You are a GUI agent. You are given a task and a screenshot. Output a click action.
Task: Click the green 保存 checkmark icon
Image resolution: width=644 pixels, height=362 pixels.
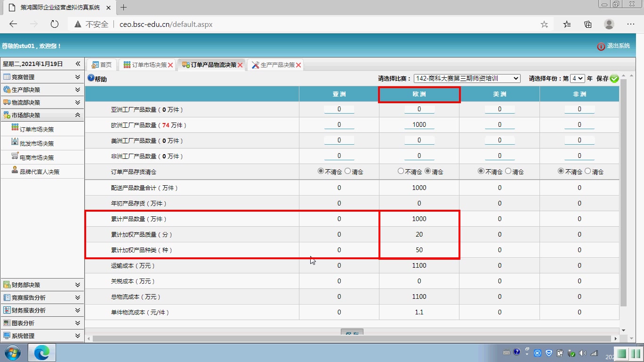click(614, 79)
